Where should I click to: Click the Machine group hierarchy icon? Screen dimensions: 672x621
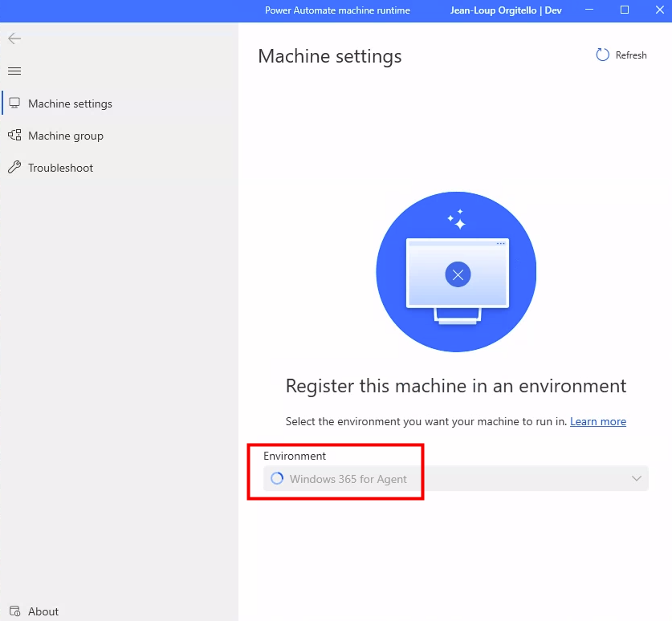(x=14, y=136)
